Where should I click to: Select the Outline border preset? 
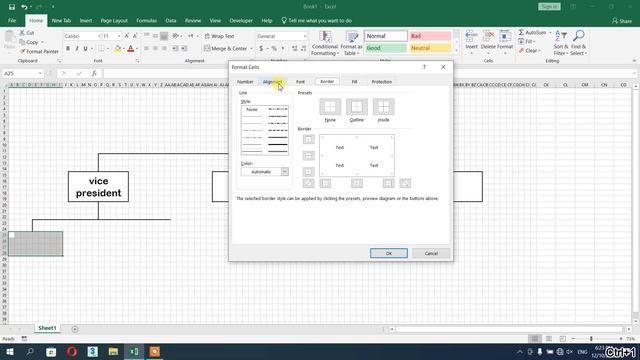click(357, 107)
